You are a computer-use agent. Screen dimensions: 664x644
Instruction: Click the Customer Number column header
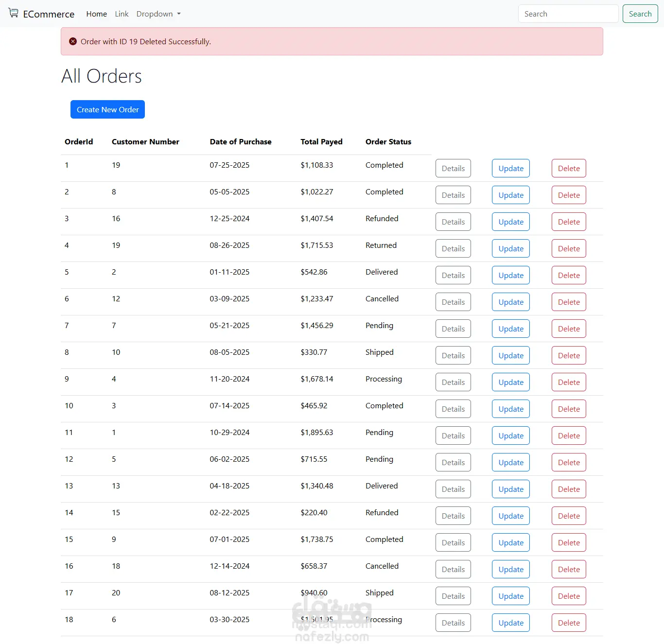click(x=145, y=141)
